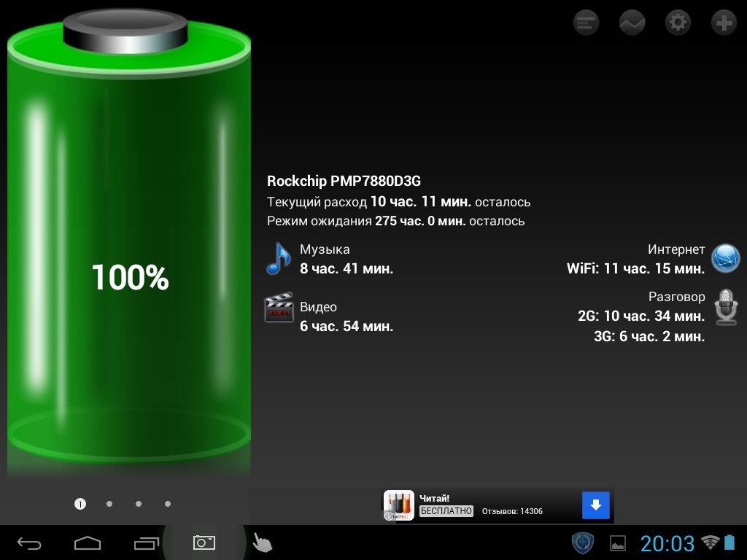Go to the second page dot
The image size is (747, 560).
pyautogui.click(x=109, y=503)
